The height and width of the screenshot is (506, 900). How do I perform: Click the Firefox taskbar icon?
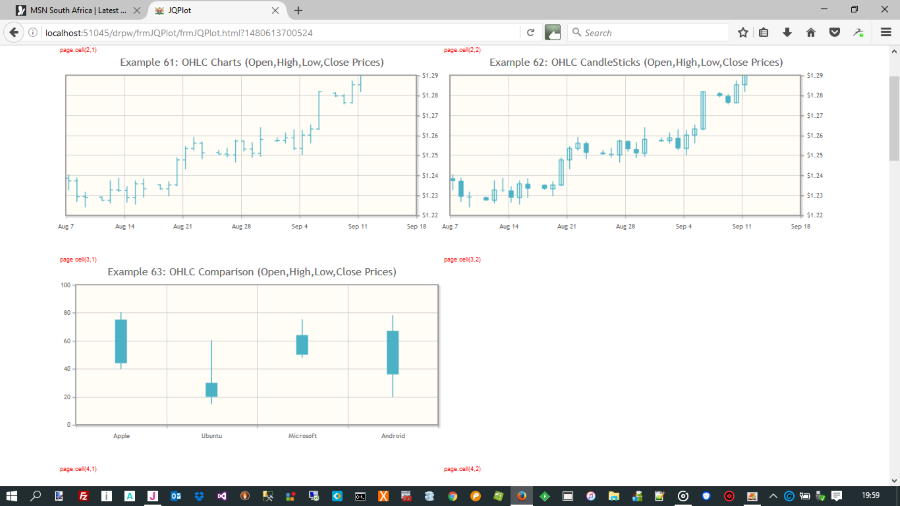point(521,496)
